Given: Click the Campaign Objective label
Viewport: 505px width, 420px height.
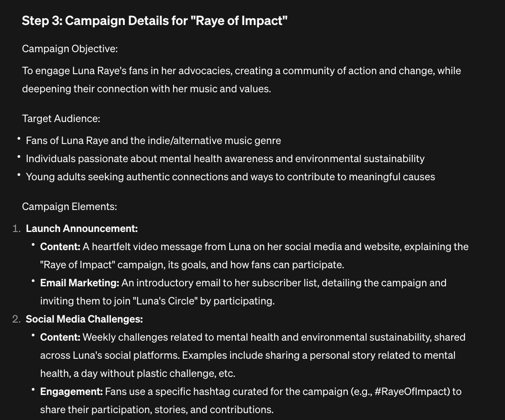Looking at the screenshot, I should [x=70, y=49].
